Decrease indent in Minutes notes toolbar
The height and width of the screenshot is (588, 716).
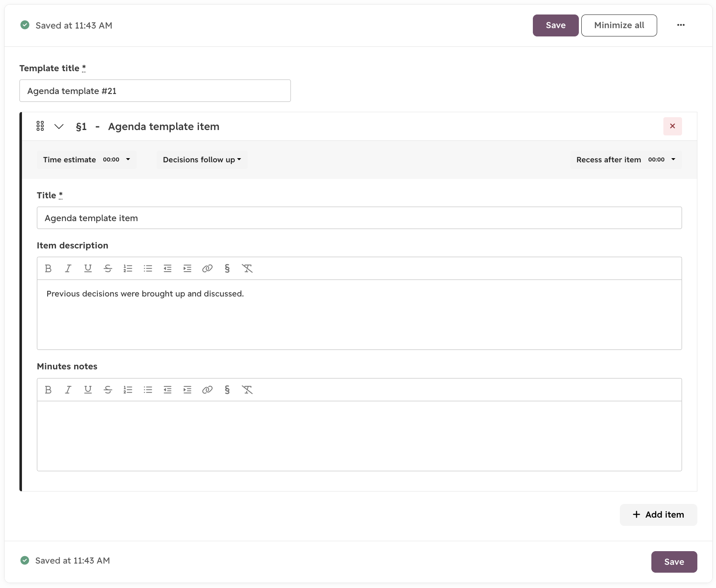(x=167, y=390)
